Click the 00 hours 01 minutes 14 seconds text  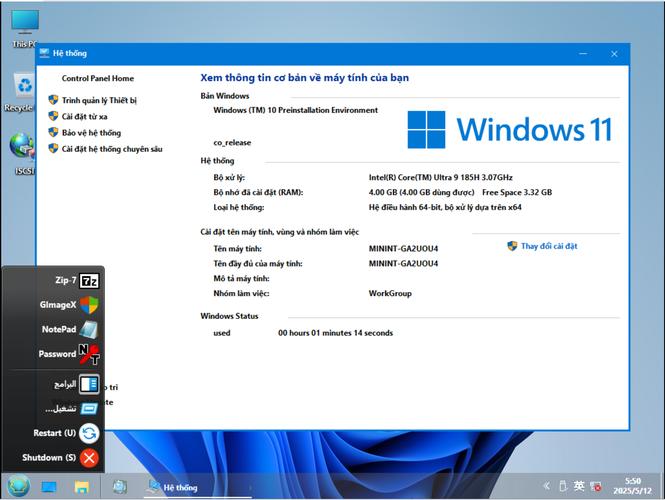point(335,333)
